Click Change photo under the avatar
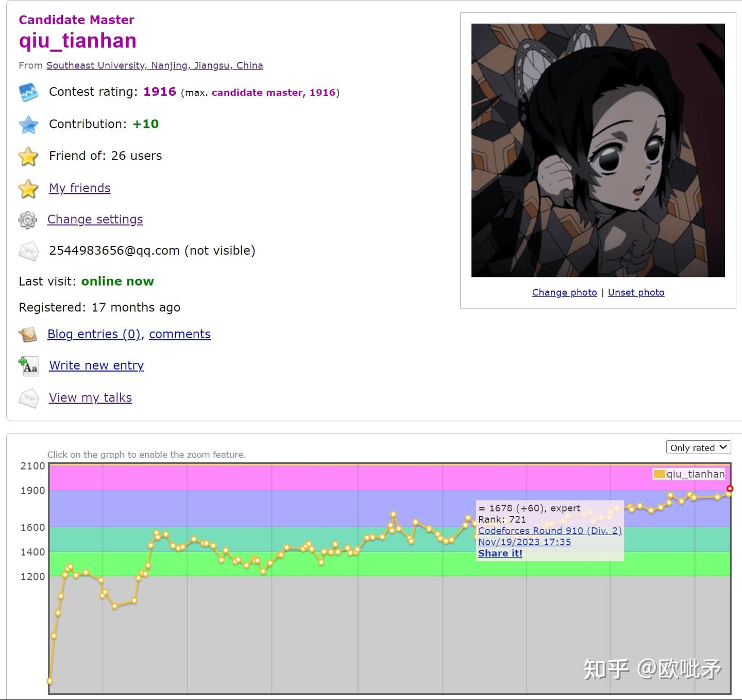 (564, 292)
